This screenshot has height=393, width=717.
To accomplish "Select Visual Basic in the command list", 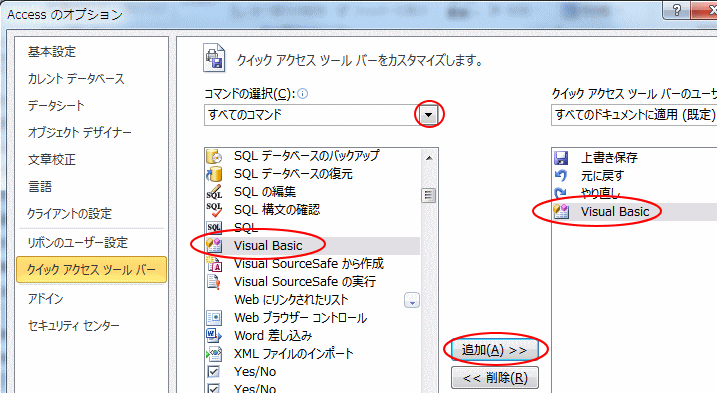I will pos(312,246).
